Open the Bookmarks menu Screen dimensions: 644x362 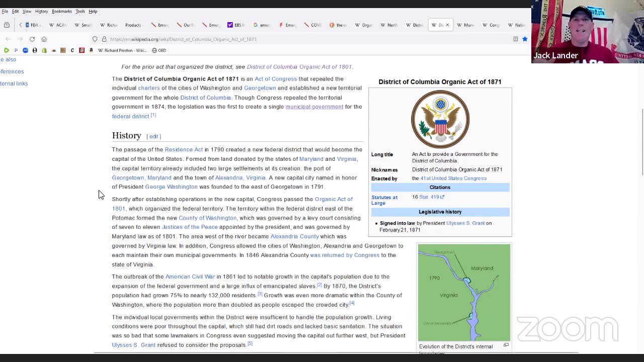tap(62, 12)
